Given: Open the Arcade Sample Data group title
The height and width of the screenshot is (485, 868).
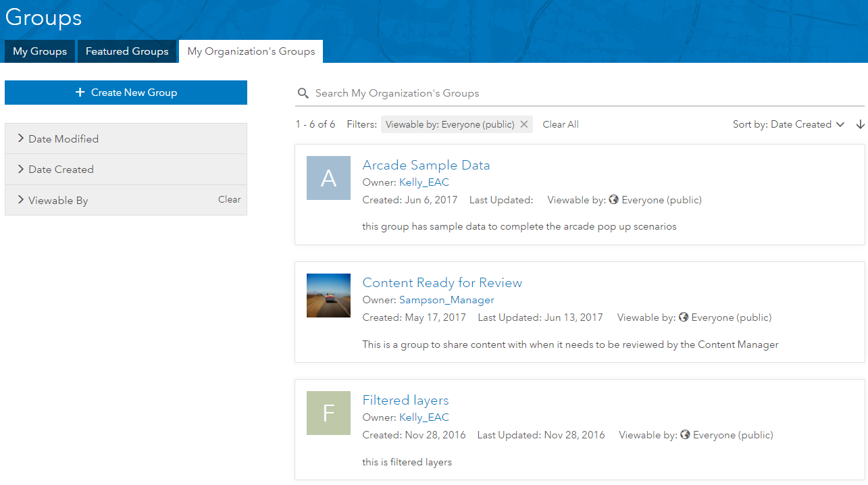Looking at the screenshot, I should pos(426,165).
